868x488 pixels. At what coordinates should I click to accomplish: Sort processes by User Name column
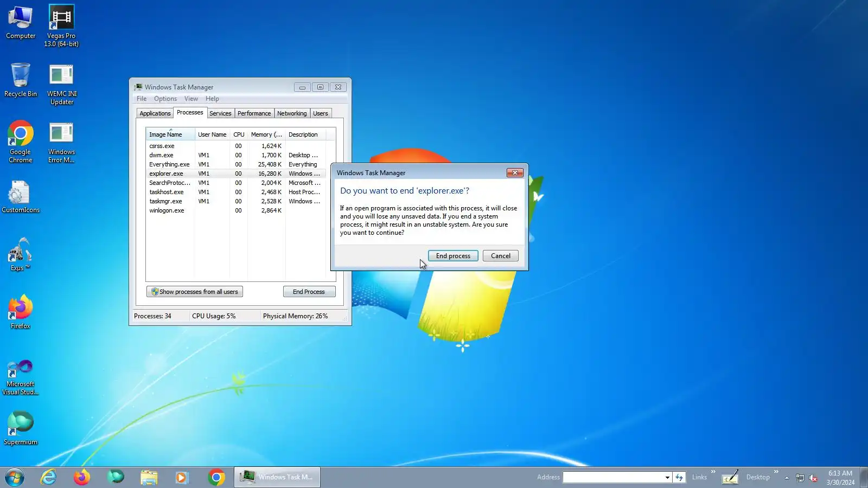click(x=212, y=134)
